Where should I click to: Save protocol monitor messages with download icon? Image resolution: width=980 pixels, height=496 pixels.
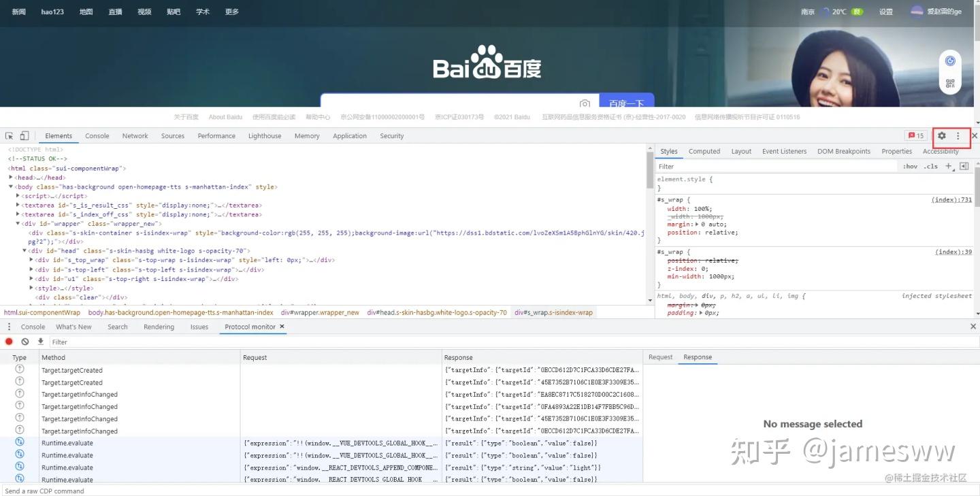(40, 342)
